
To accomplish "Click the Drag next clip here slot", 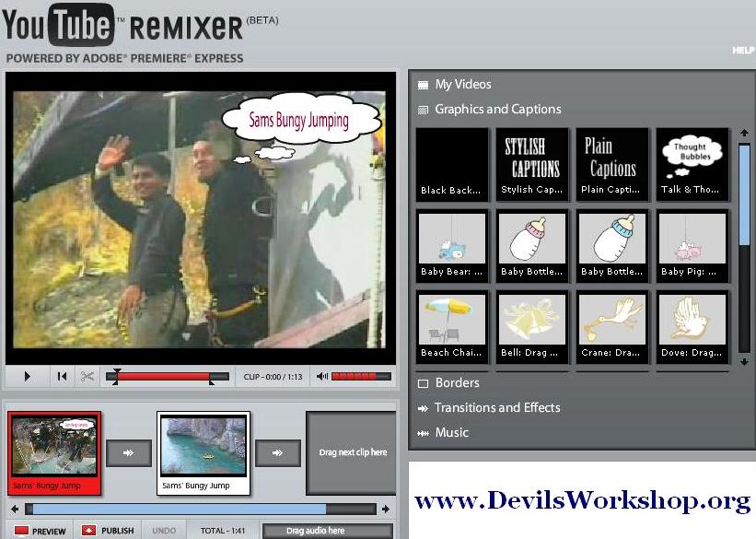I will [x=352, y=453].
